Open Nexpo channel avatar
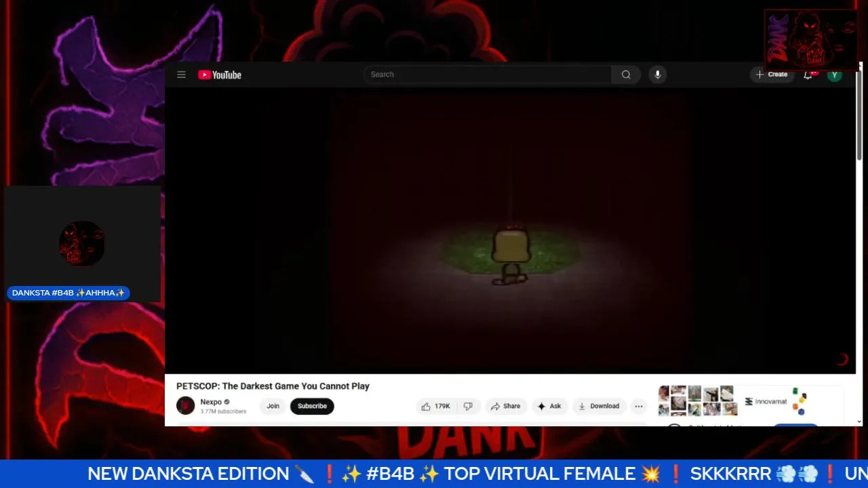The height and width of the screenshot is (488, 868). pyautogui.click(x=185, y=406)
